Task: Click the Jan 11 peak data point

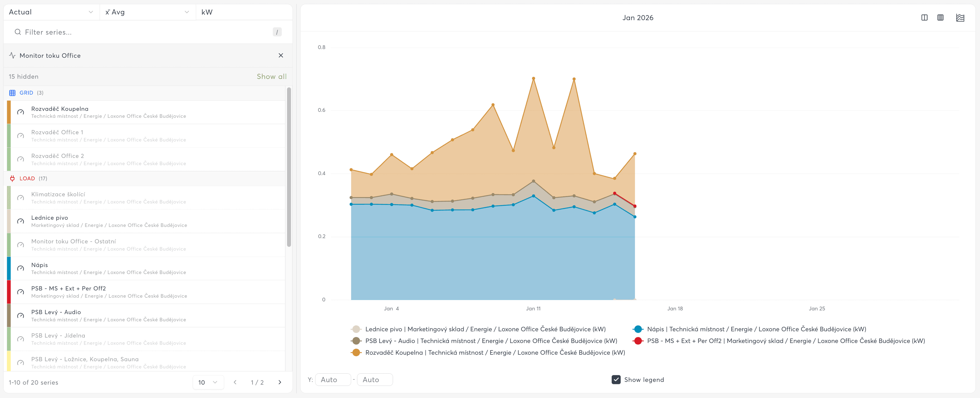Action: click(533, 79)
